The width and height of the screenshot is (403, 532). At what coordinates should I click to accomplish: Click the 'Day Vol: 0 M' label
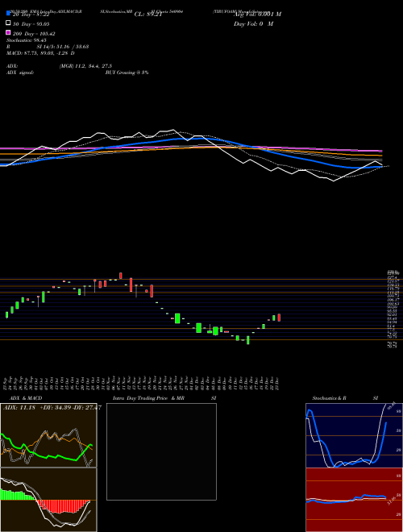(253, 23)
